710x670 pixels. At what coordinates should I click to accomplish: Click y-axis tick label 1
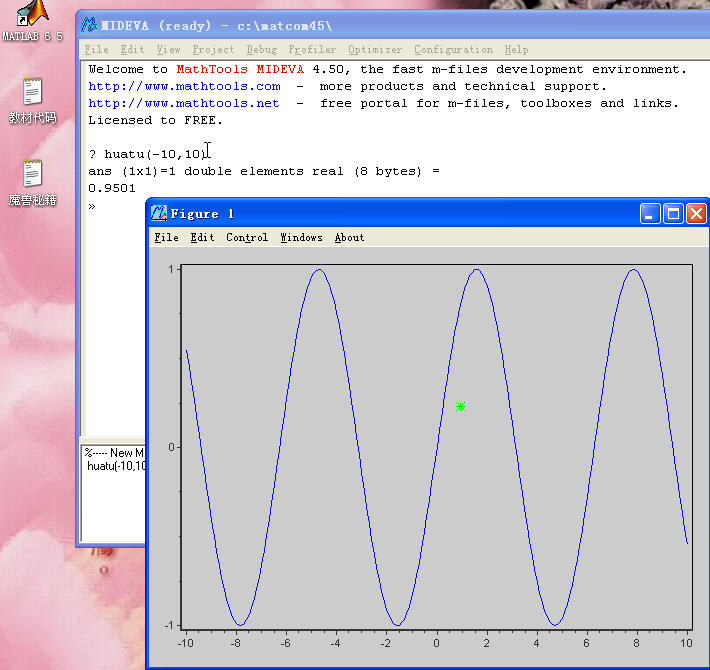click(x=171, y=269)
